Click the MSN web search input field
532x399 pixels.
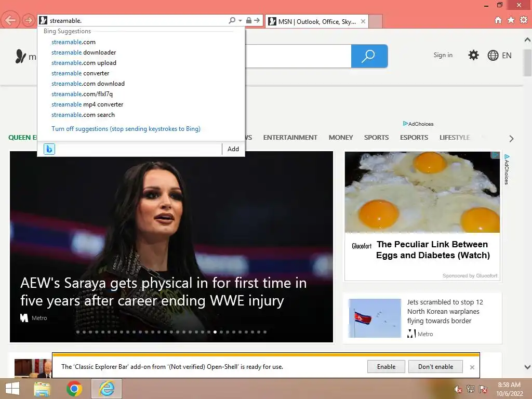[298, 56]
